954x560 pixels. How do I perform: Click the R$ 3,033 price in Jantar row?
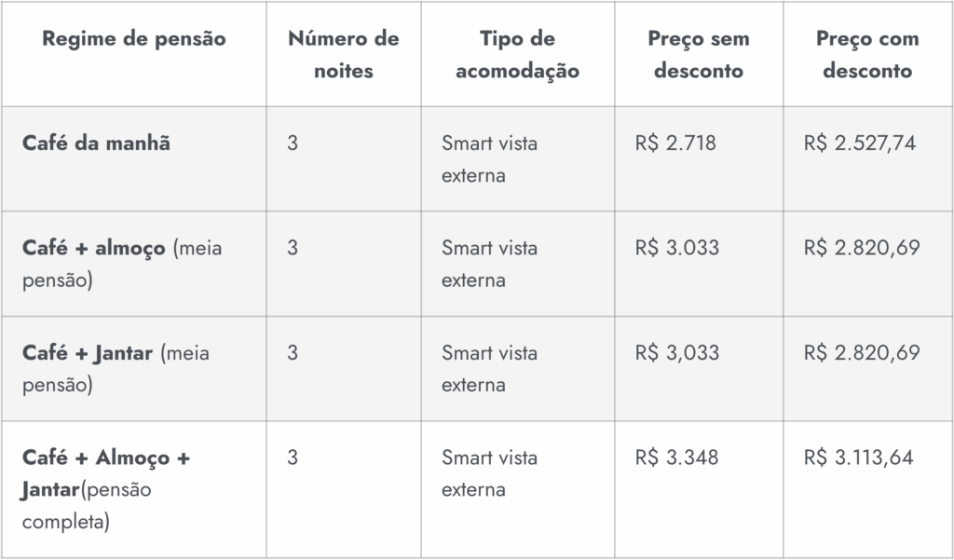pyautogui.click(x=677, y=352)
